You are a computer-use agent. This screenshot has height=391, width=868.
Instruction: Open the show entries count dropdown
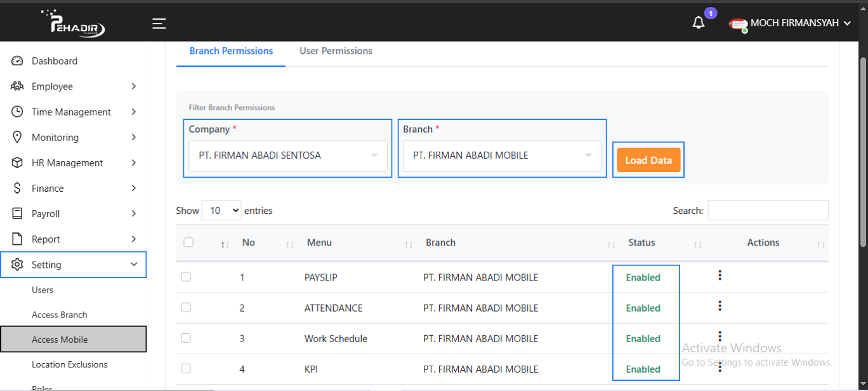tap(221, 211)
